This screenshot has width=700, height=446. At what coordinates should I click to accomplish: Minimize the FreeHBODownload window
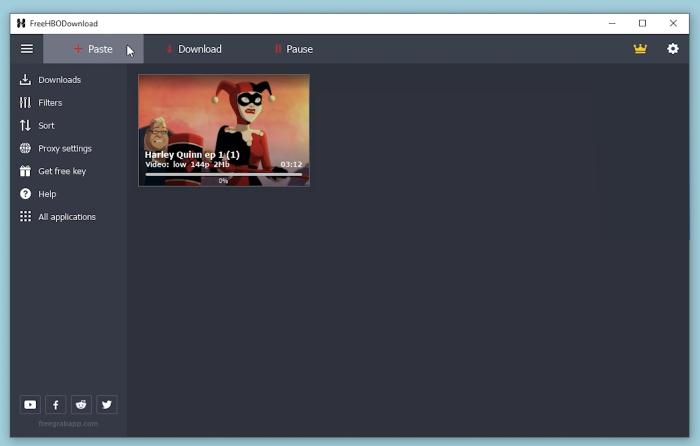coord(612,23)
